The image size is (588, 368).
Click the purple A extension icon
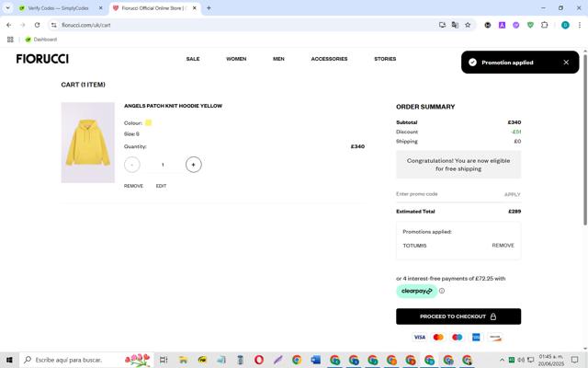(x=502, y=25)
